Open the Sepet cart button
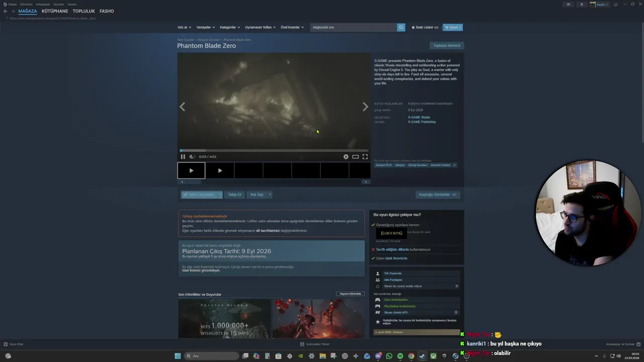Viewport: 644px width, 362px height. point(452,27)
